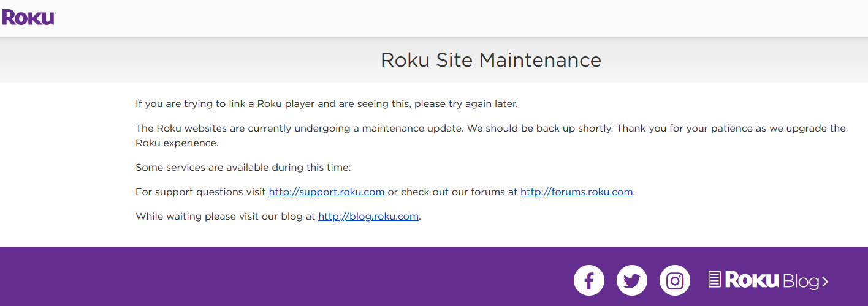Click the 'For support questions visit' text
This screenshot has height=306, width=868.
200,192
